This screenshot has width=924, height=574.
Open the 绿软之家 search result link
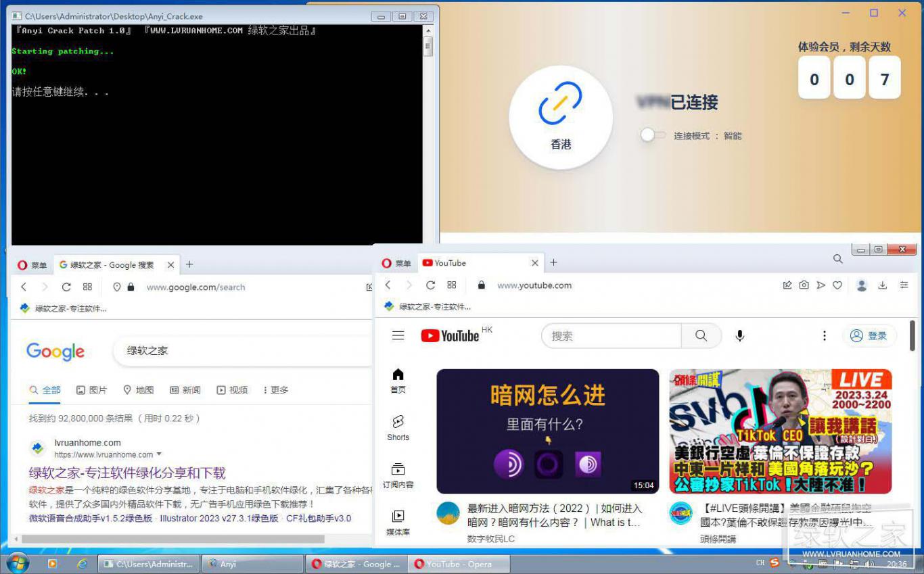126,472
